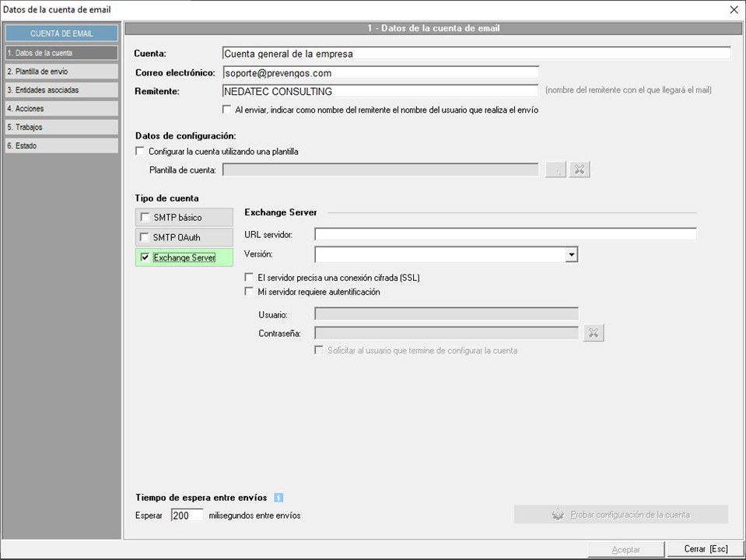Enable the SMTP básico account type
This screenshot has width=746, height=560.
[x=145, y=218]
